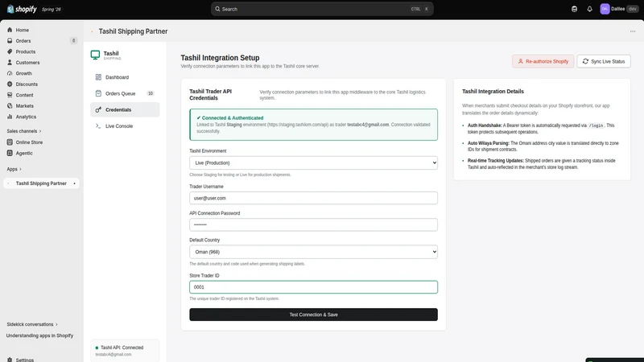
Task: Open Dashboard in the Tashil menu
Action: tap(125, 77)
